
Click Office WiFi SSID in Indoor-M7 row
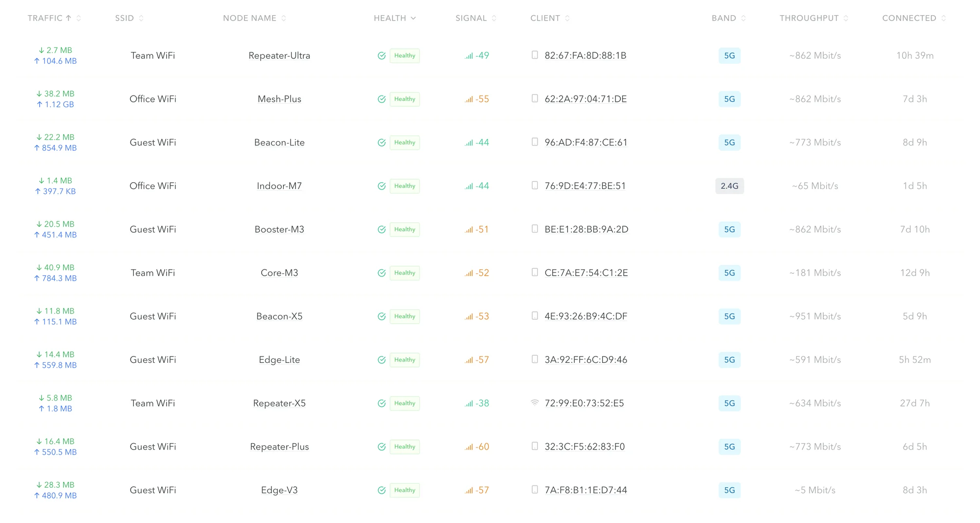coord(153,186)
